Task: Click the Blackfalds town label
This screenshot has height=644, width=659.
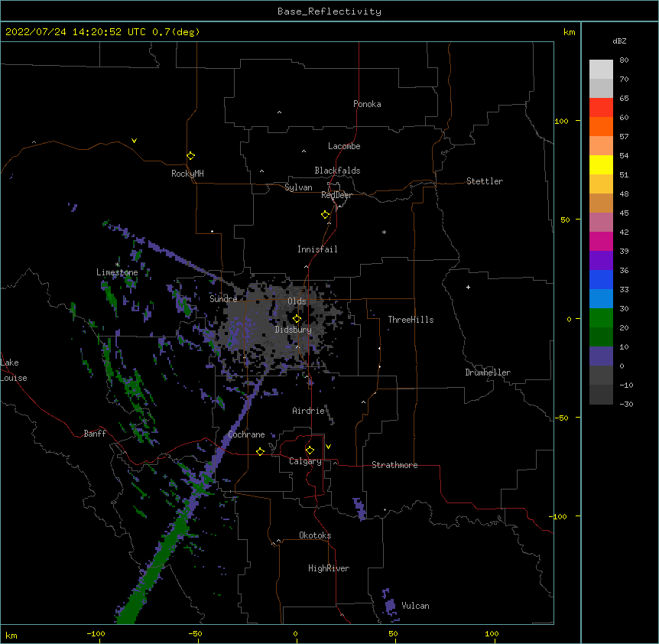Action: (337, 171)
